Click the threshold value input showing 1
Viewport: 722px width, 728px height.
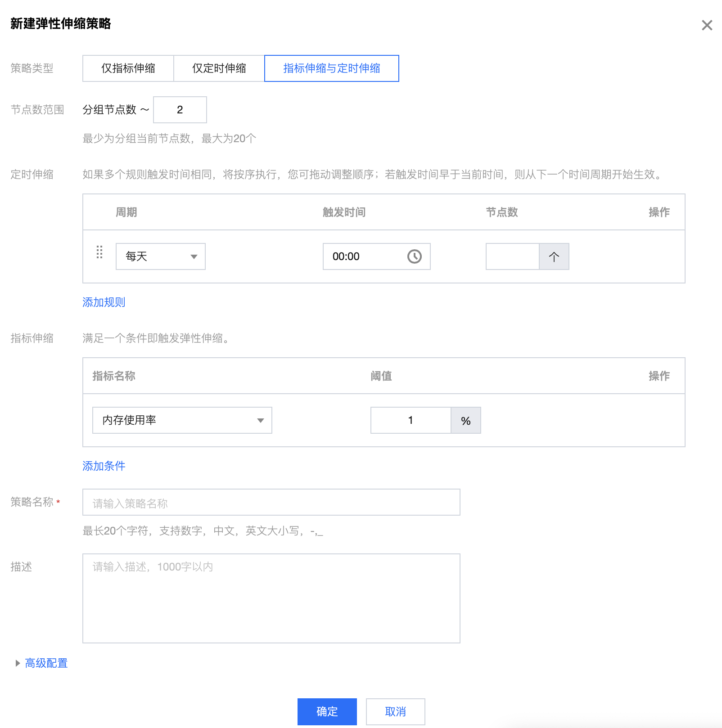point(411,420)
